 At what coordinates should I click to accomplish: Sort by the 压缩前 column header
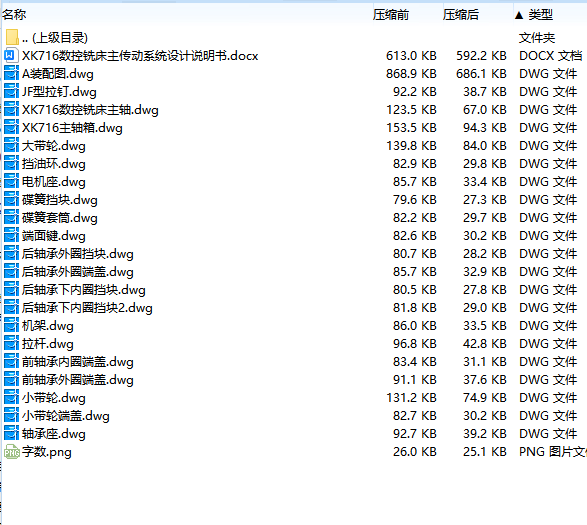(x=391, y=15)
